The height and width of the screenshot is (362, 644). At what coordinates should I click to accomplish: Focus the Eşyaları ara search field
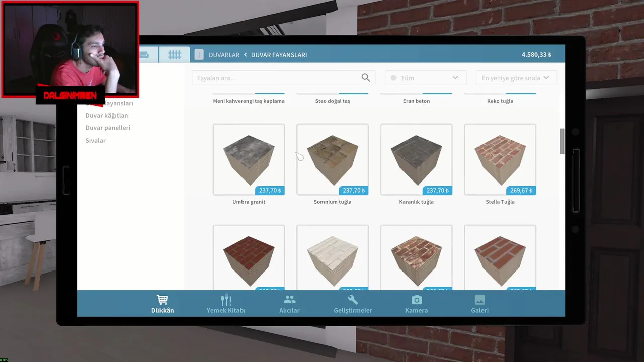(x=283, y=78)
